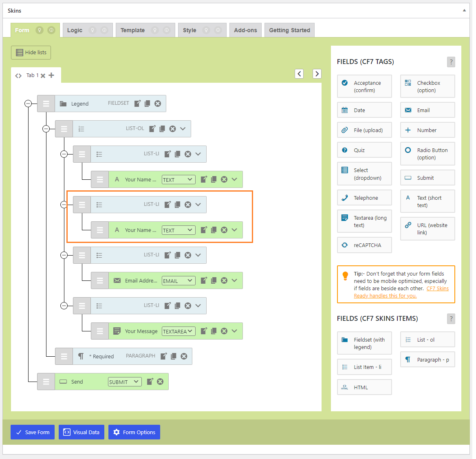Open the SUBMIT type dropdown
The width and height of the screenshot is (476, 459).
124,382
